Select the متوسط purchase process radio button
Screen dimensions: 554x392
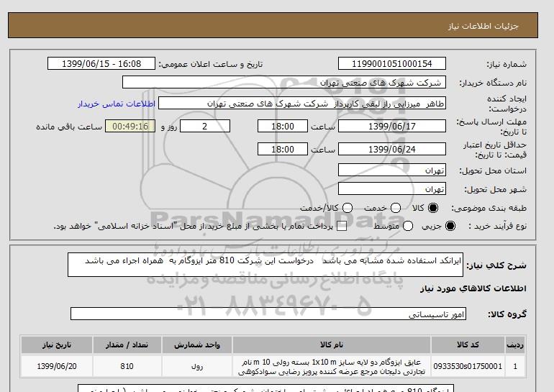(x=408, y=226)
